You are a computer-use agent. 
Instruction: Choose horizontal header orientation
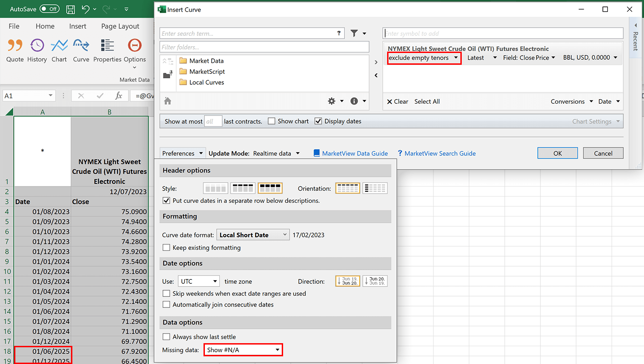coord(348,188)
